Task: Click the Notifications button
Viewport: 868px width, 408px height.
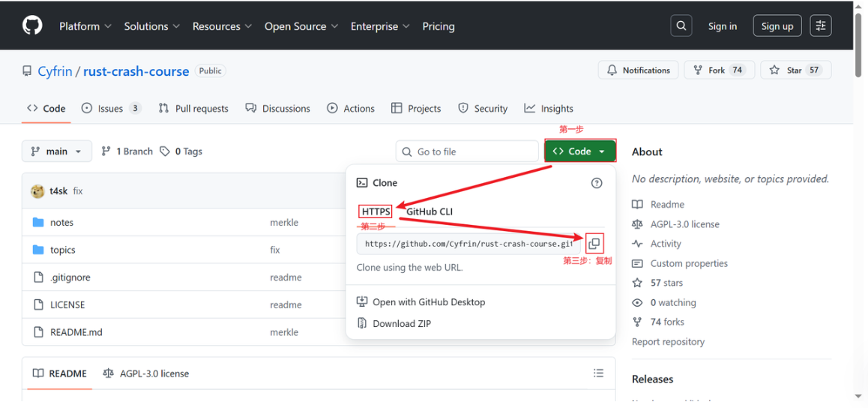Action: (639, 70)
